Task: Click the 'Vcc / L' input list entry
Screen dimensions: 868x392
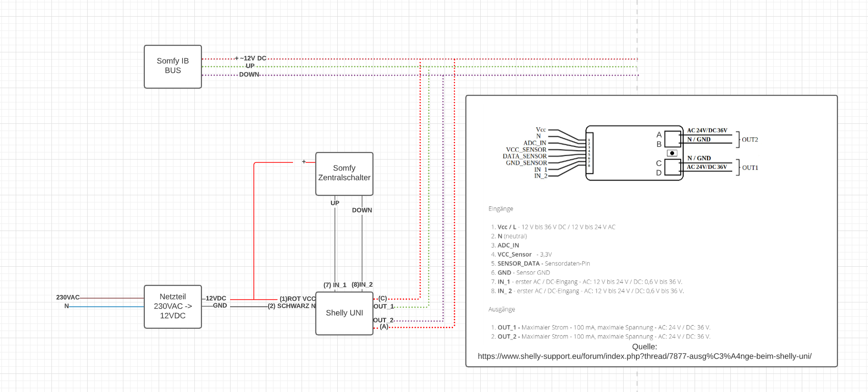Action: pyautogui.click(x=553, y=227)
